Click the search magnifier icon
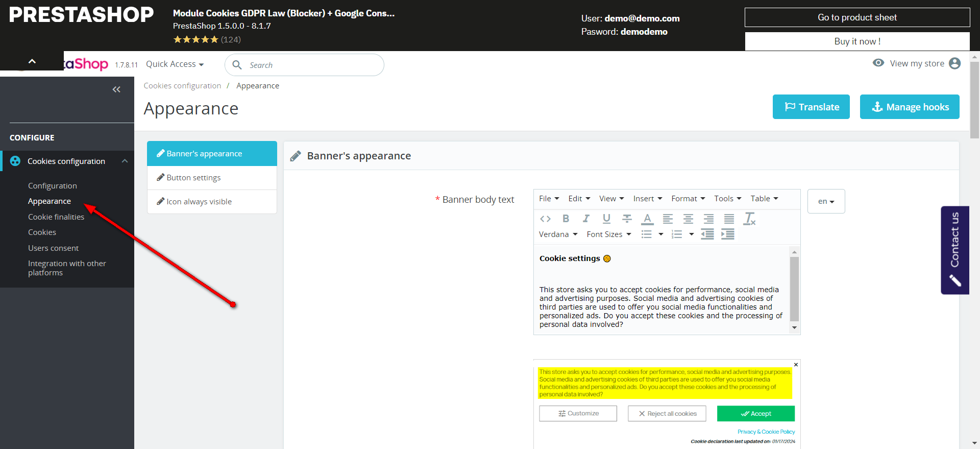The height and width of the screenshot is (449, 980). pyautogui.click(x=237, y=65)
